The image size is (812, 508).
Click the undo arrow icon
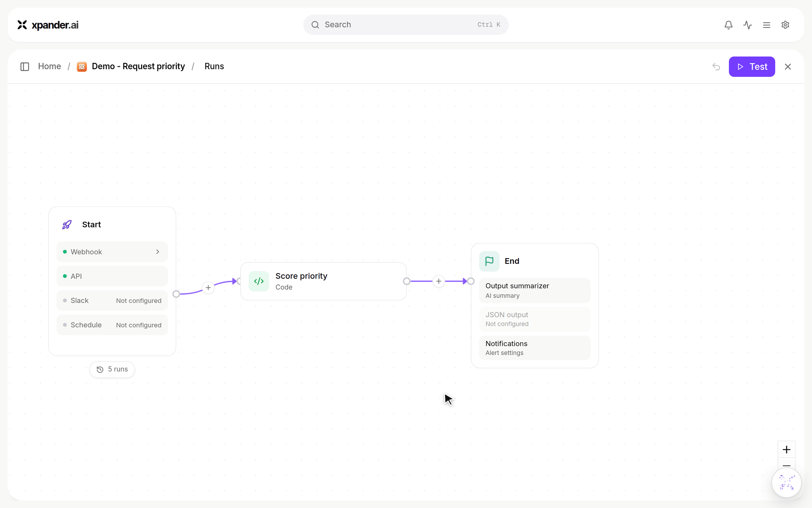pyautogui.click(x=716, y=67)
